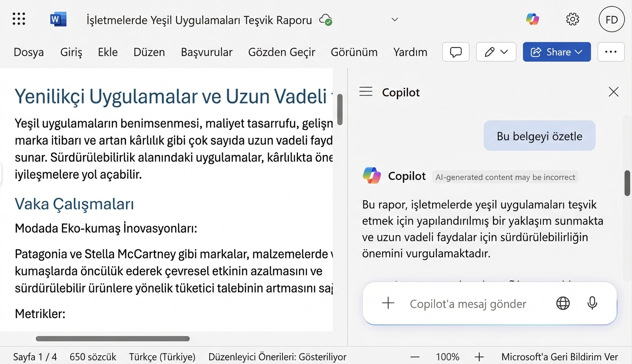Open the Copilot hamburger menu
The height and width of the screenshot is (364, 632).
tap(366, 91)
